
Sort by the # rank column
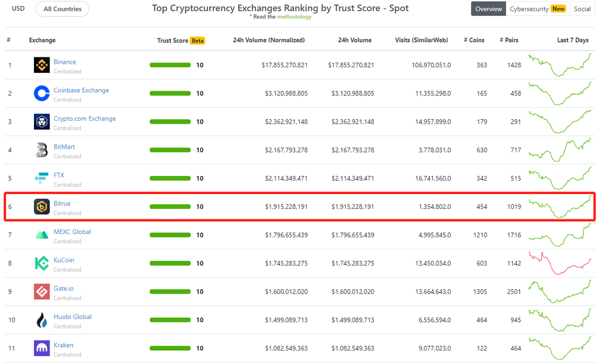8,40
